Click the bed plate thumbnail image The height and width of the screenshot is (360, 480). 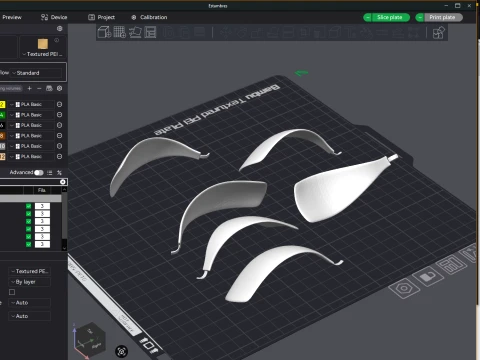point(43,44)
